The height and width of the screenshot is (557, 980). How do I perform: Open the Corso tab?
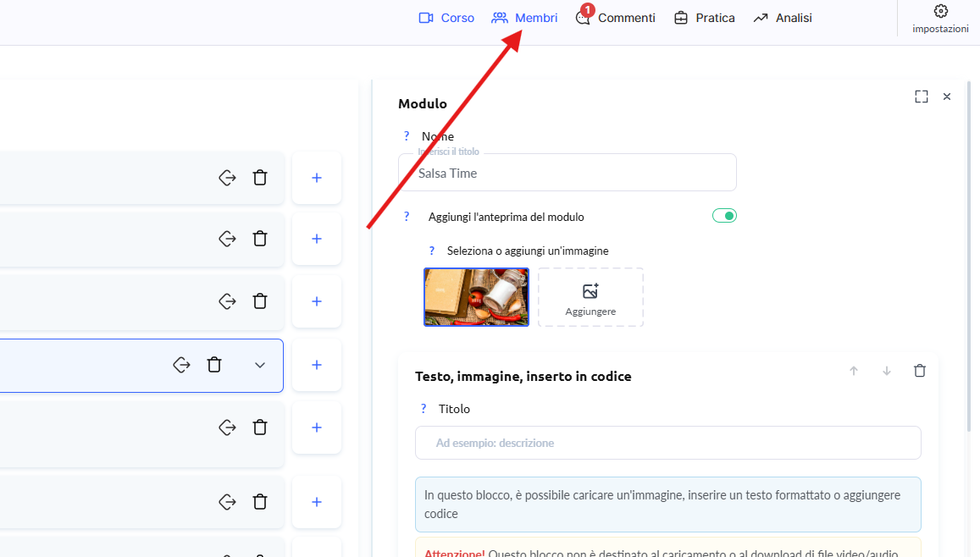446,18
